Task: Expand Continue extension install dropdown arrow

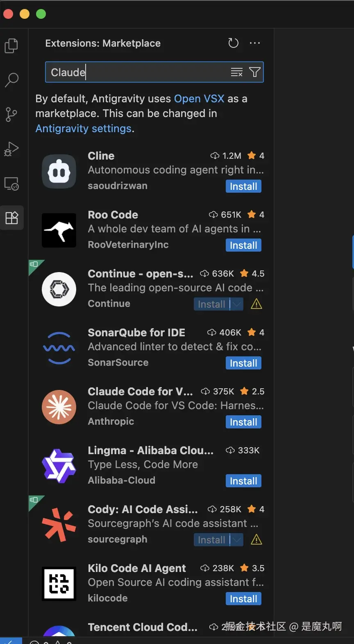Action: click(237, 304)
